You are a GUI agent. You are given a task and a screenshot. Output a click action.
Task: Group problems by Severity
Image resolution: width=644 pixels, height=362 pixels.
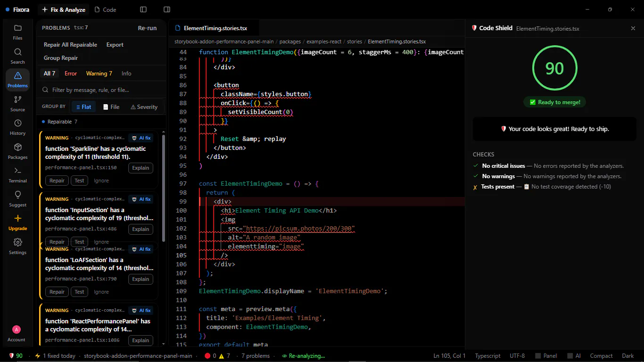click(144, 107)
